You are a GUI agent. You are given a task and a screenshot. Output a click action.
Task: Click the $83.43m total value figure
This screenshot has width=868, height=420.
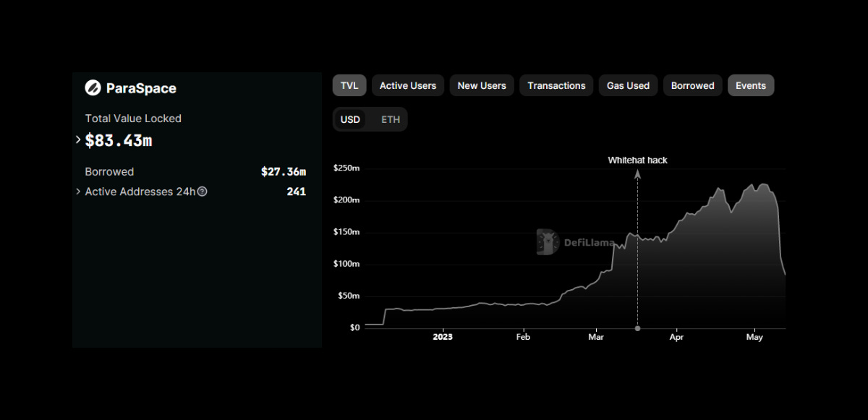119,140
